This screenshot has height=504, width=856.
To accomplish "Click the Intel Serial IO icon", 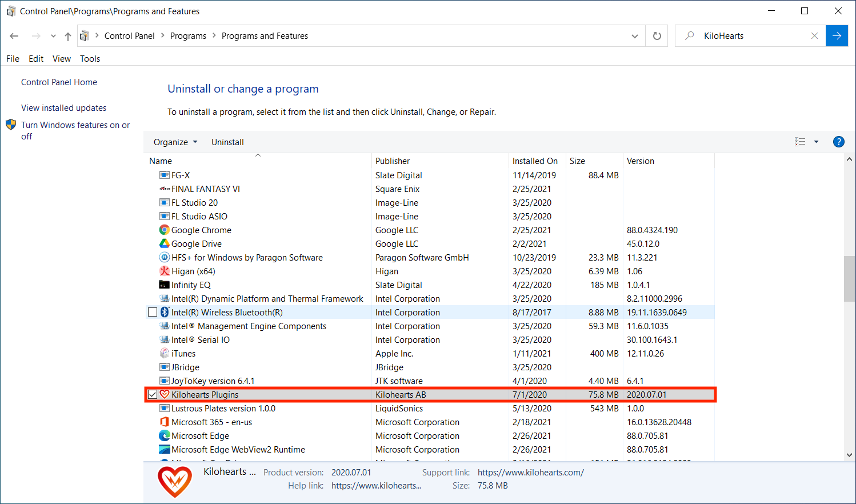I will click(165, 340).
